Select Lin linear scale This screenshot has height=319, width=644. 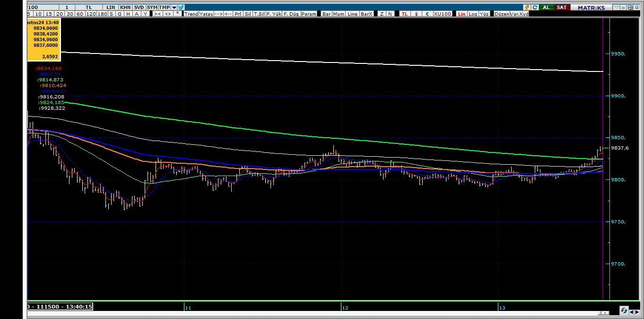pos(461,14)
